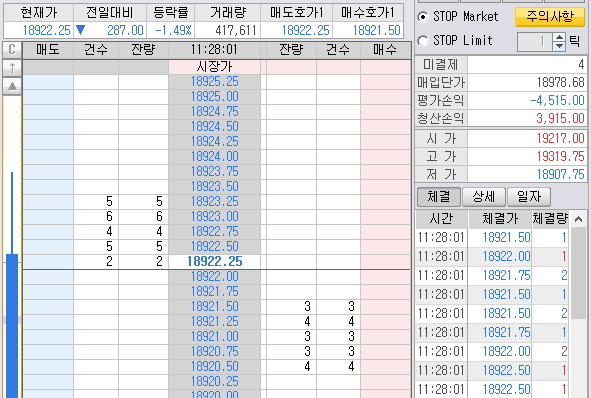Click the thin up-arrow scroll button
The height and width of the screenshot is (398, 591).
coord(12,68)
